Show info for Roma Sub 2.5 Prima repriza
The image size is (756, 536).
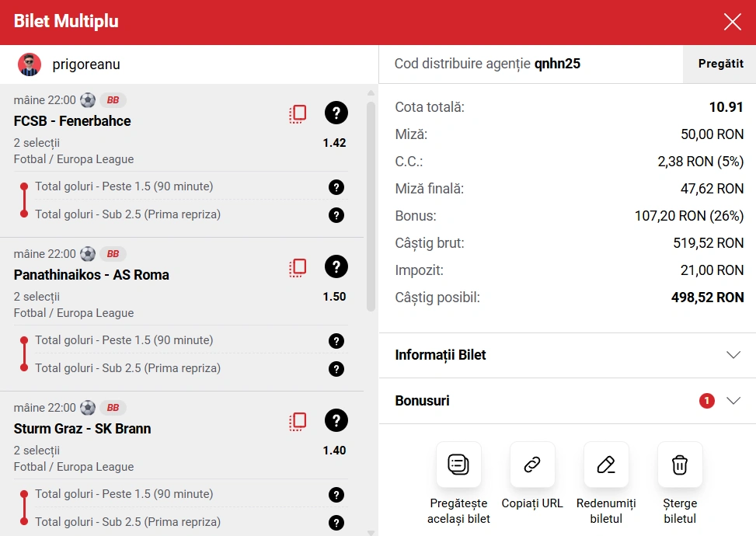pyautogui.click(x=336, y=369)
